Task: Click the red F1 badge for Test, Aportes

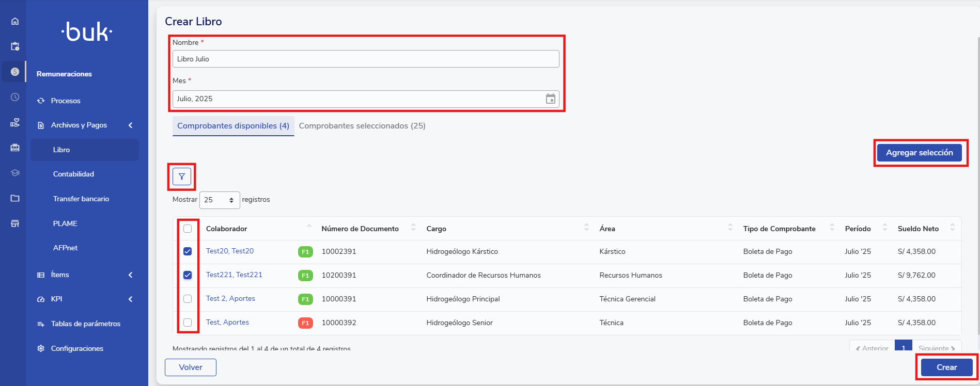Action: 305,323
